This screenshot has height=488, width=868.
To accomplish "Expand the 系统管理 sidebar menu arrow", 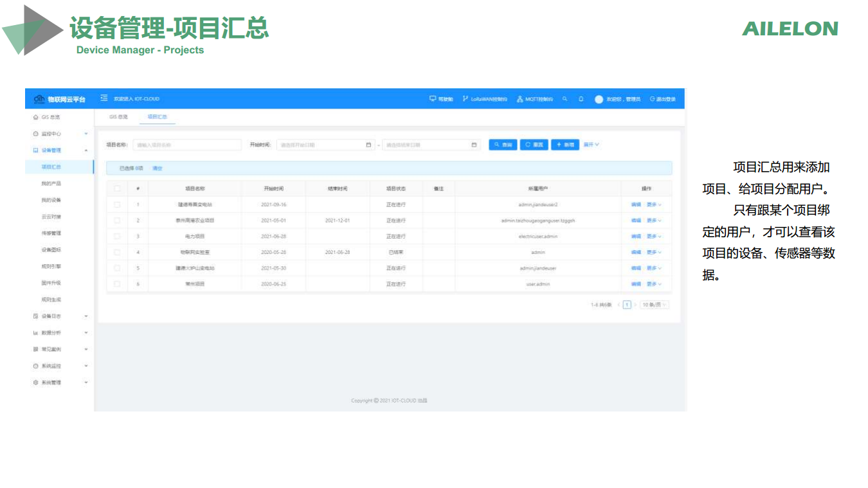I will [x=86, y=383].
